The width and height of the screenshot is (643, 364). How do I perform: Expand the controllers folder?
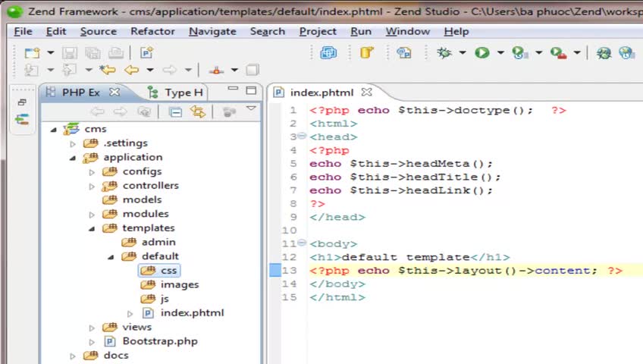92,187
